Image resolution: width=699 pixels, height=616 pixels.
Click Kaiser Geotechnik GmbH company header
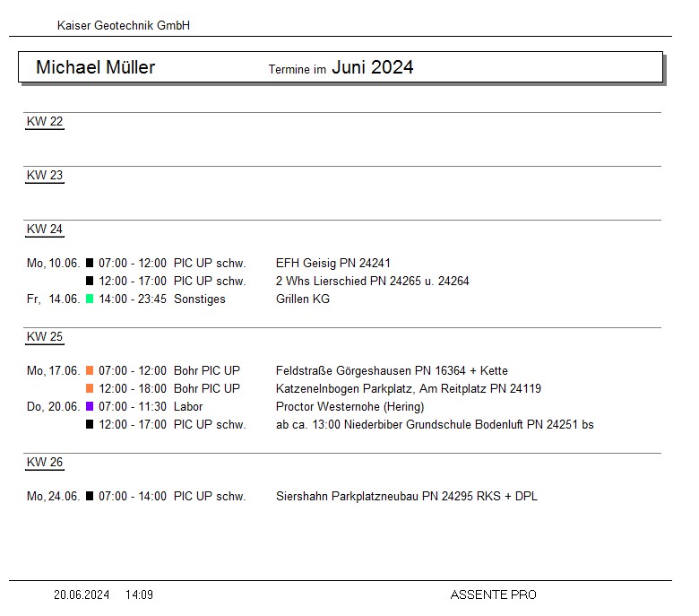pos(124,26)
